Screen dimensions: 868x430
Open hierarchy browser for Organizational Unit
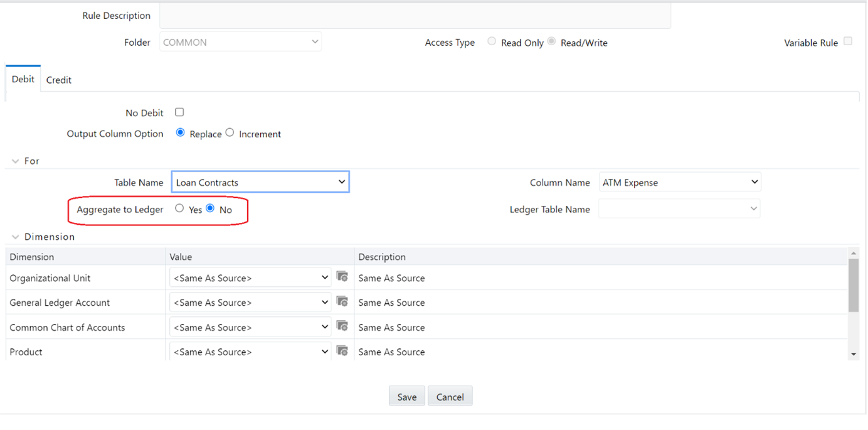tap(342, 277)
